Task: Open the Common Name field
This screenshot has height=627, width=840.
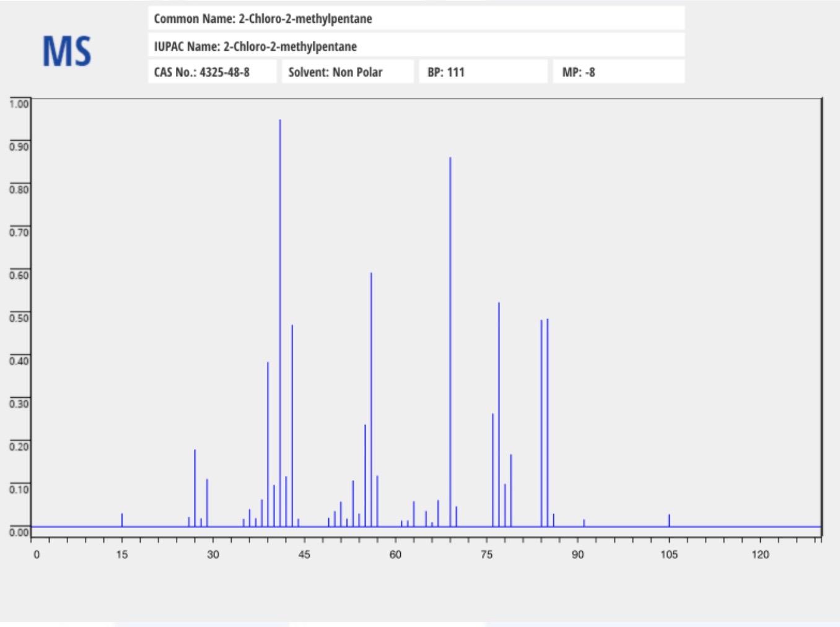Action: click(x=418, y=19)
